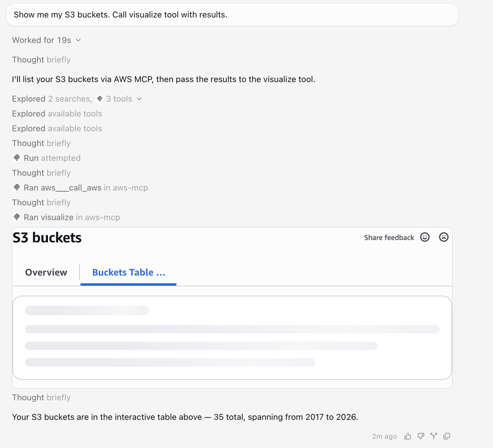Viewport: 493px width, 448px height.
Task: Click the happy face feedback icon
Action: click(425, 237)
